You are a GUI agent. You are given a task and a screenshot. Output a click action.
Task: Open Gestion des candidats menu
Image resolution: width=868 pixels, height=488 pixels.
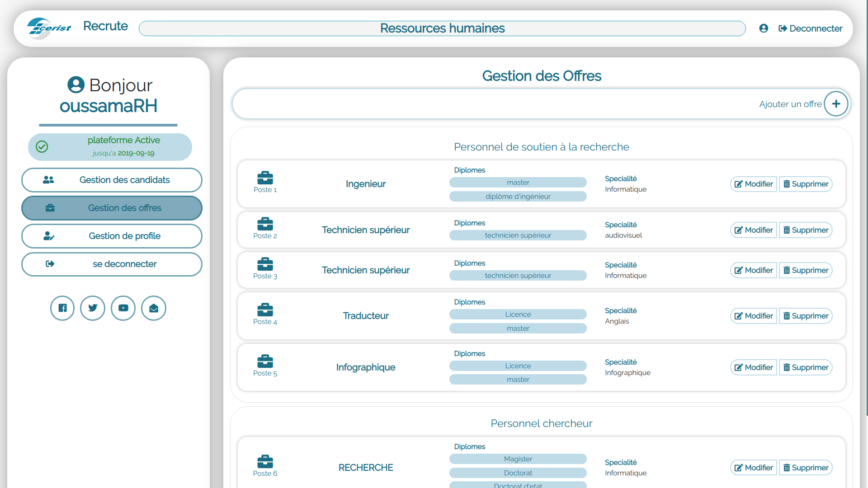(x=112, y=180)
